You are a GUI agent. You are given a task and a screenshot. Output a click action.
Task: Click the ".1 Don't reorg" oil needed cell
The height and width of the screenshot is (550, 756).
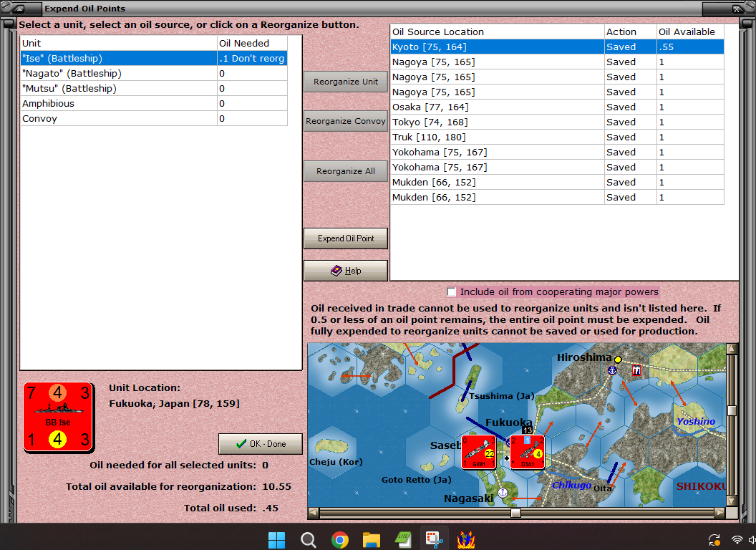pyautogui.click(x=252, y=59)
